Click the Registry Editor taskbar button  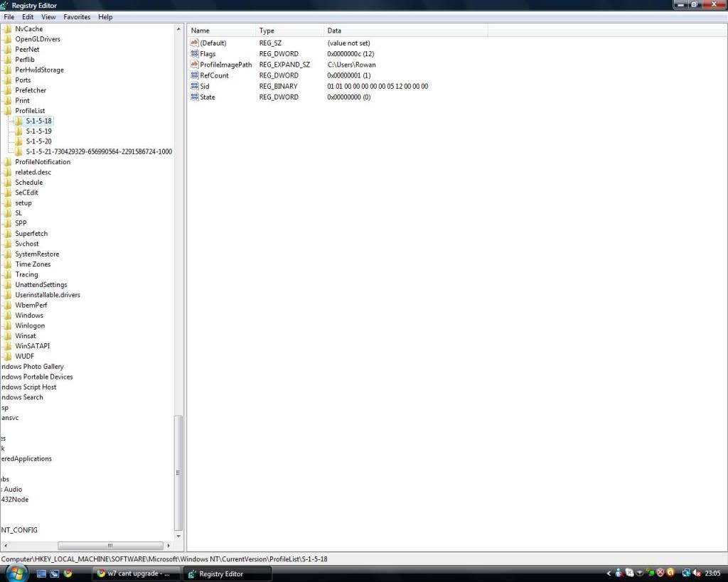(227, 573)
